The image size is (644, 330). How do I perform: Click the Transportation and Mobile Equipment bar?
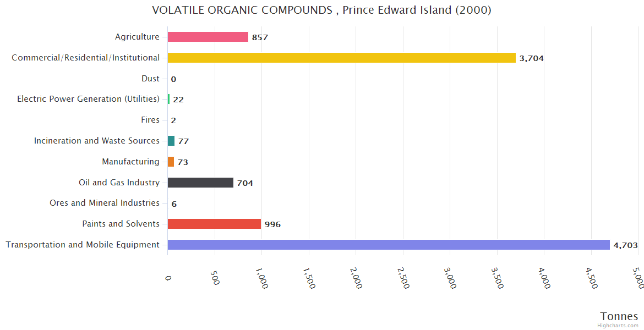click(388, 245)
